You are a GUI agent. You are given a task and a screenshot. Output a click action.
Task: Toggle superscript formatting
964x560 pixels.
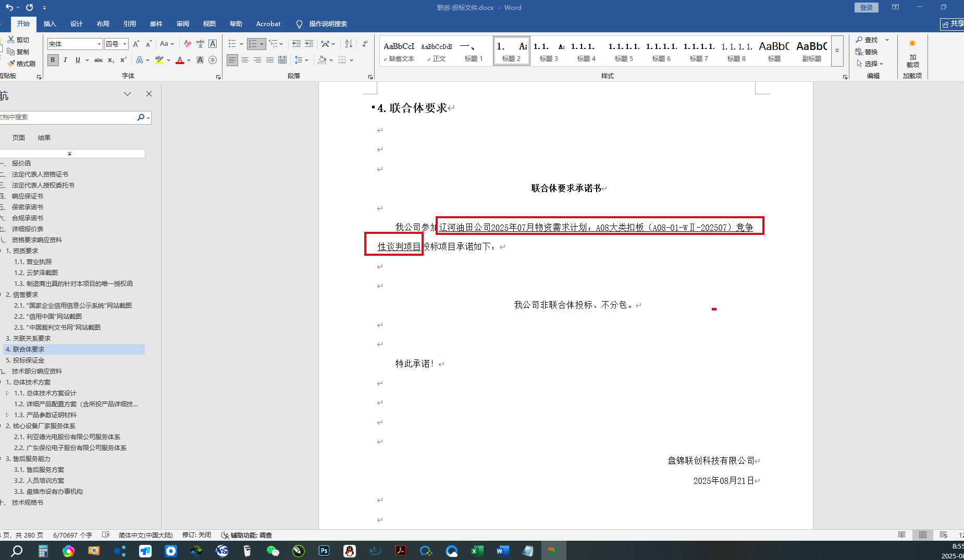(x=123, y=60)
